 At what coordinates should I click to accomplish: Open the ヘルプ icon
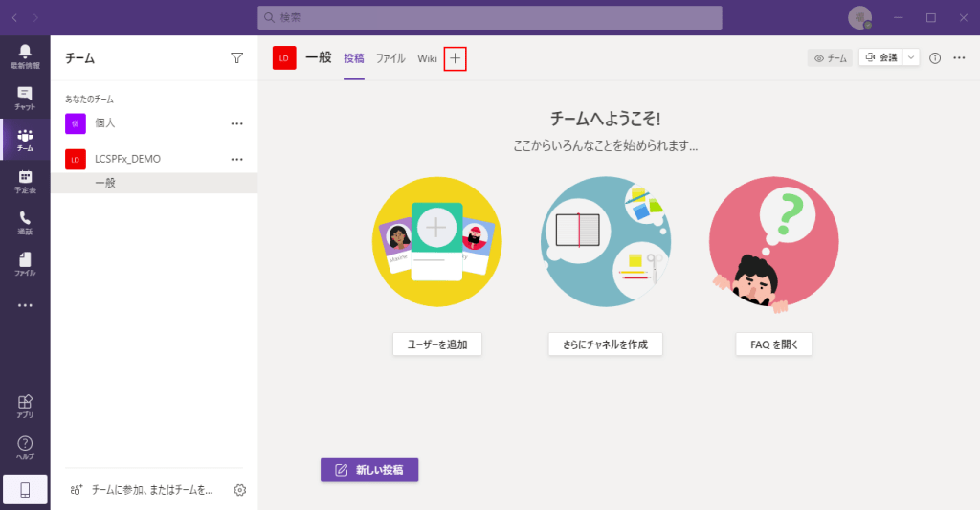point(25,447)
